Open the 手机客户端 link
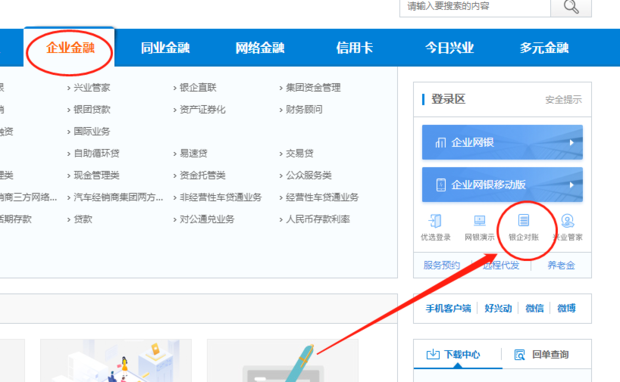The height and width of the screenshot is (382, 620). (x=448, y=308)
